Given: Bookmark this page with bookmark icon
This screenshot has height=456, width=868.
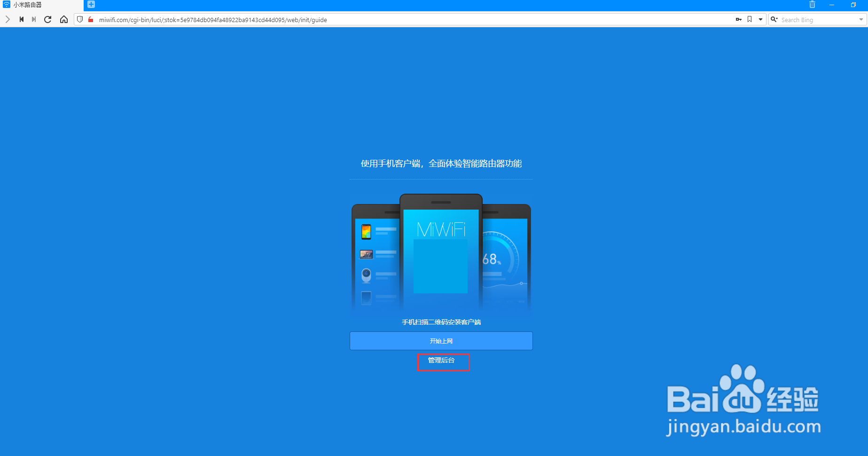Looking at the screenshot, I should pos(750,19).
